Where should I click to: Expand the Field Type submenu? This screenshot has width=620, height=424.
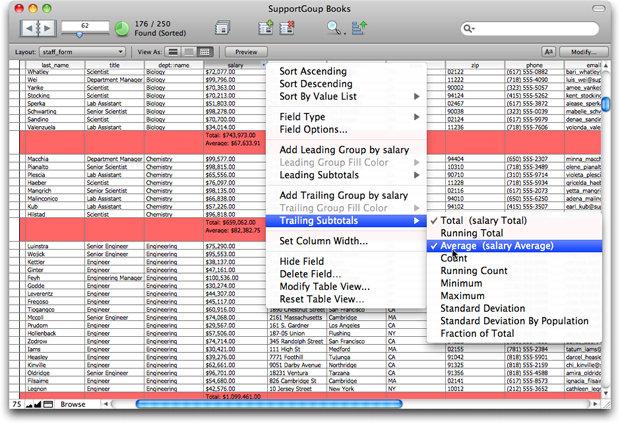pyautogui.click(x=346, y=117)
